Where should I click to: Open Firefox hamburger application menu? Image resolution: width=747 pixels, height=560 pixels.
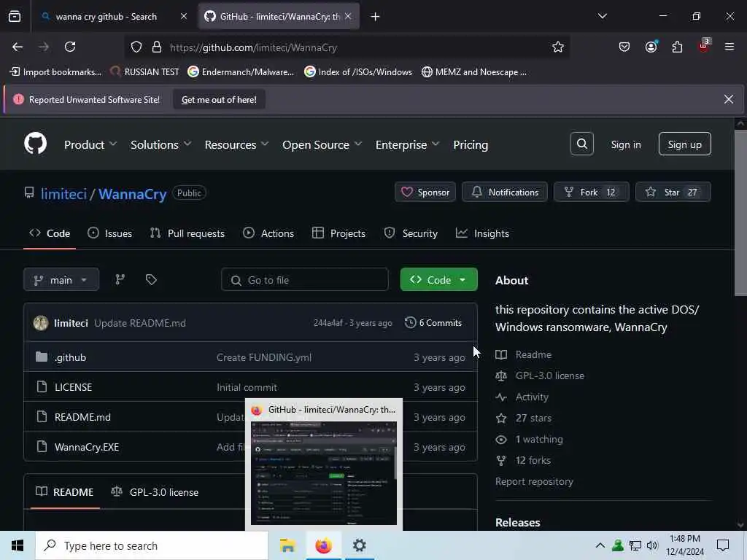coord(729,47)
